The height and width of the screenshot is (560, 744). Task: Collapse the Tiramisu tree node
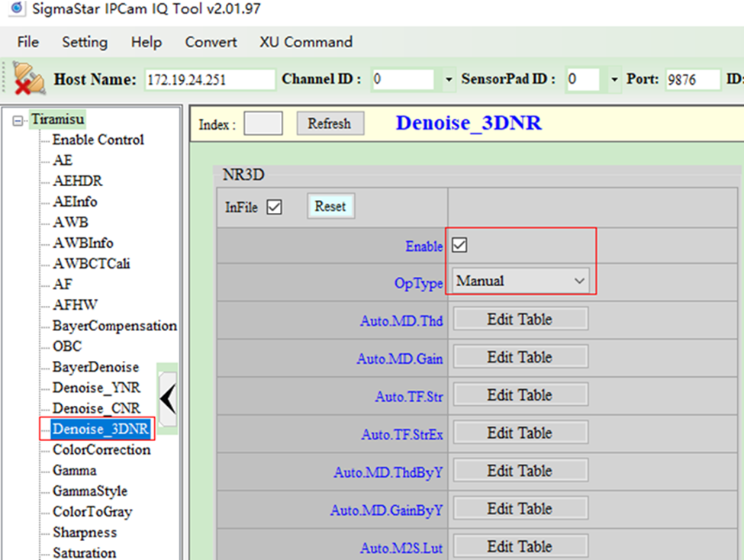[18, 120]
